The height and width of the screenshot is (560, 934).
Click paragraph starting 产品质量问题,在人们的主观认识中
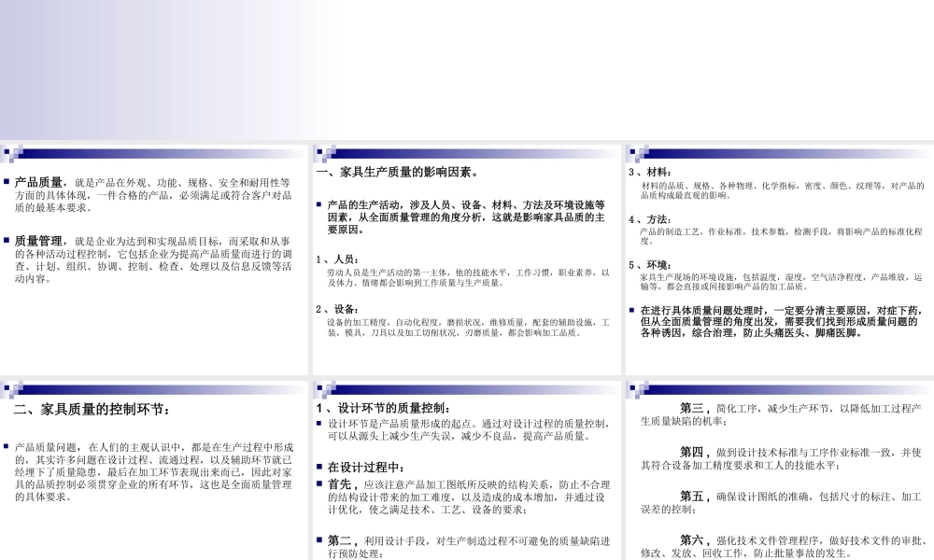pyautogui.click(x=154, y=472)
